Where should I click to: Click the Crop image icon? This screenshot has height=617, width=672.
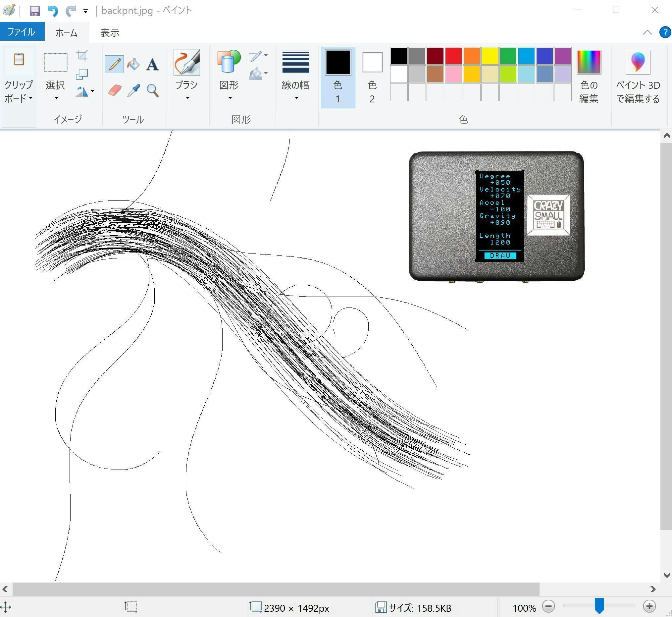82,56
